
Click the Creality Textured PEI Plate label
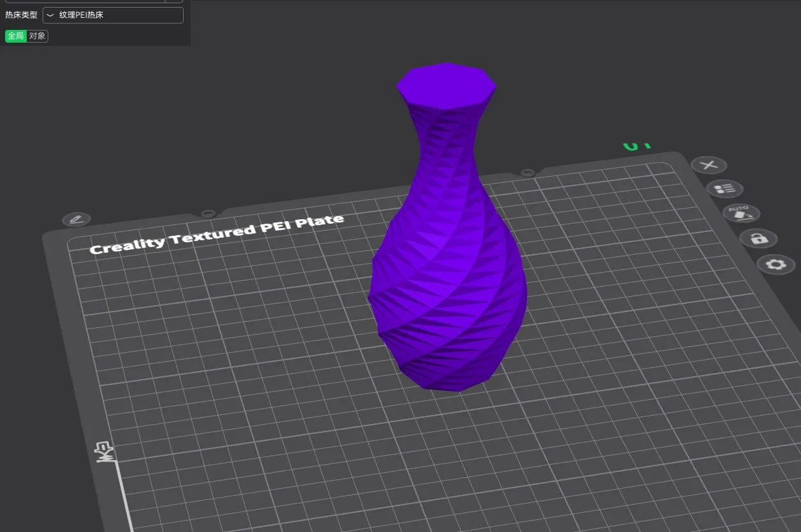(217, 234)
